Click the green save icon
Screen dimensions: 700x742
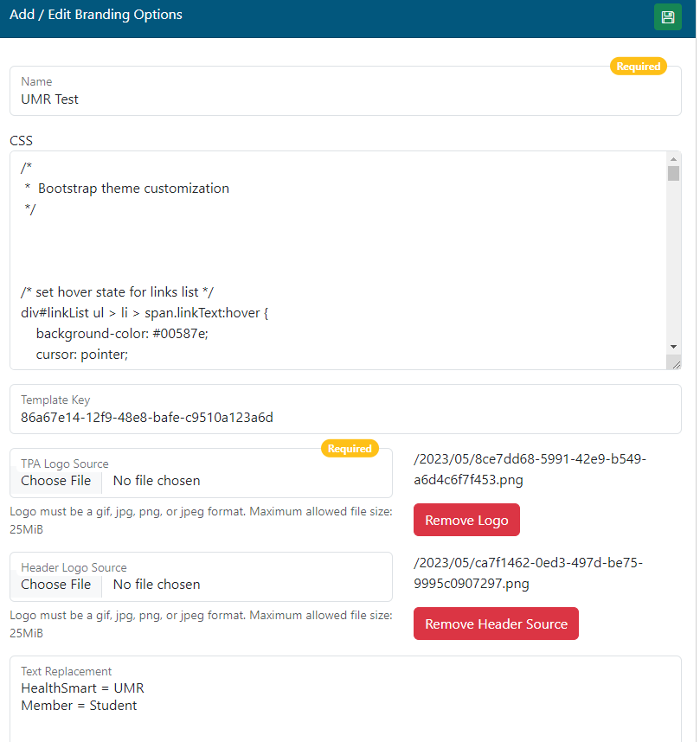(x=667, y=17)
